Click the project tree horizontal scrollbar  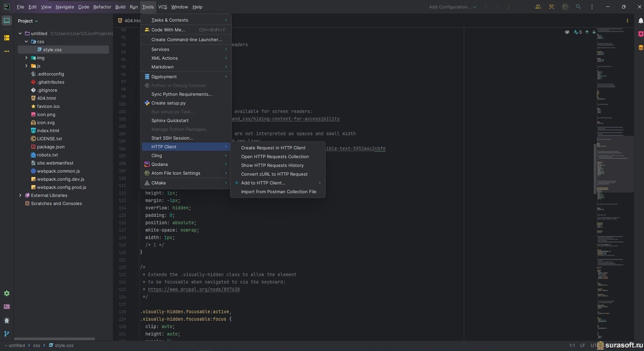tap(54, 339)
